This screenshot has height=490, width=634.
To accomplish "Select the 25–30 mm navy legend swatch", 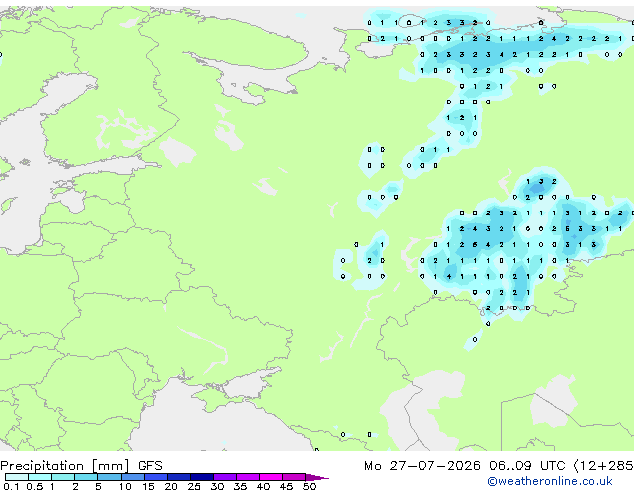I will [x=202, y=477].
